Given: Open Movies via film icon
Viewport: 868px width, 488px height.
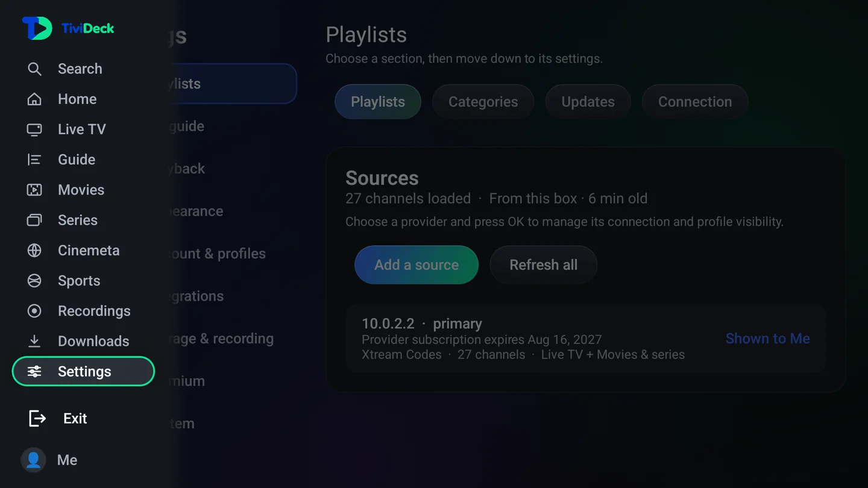Looking at the screenshot, I should click(x=34, y=190).
